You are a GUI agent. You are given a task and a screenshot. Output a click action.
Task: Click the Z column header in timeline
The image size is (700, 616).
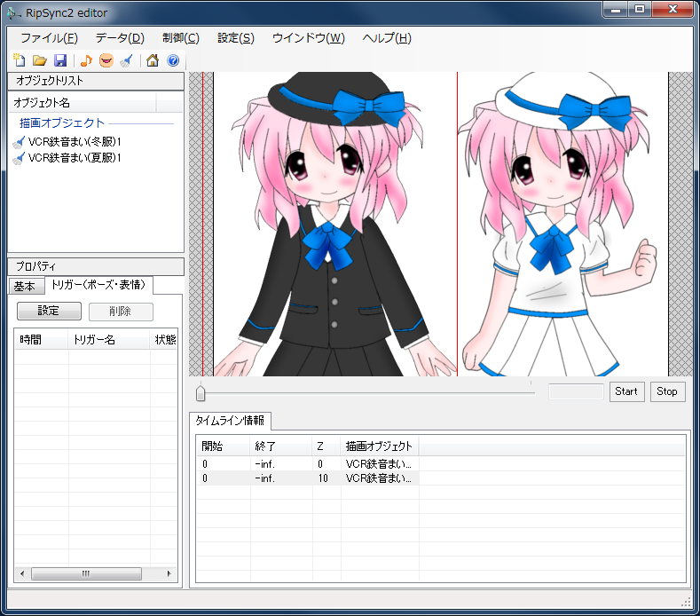[x=326, y=446]
